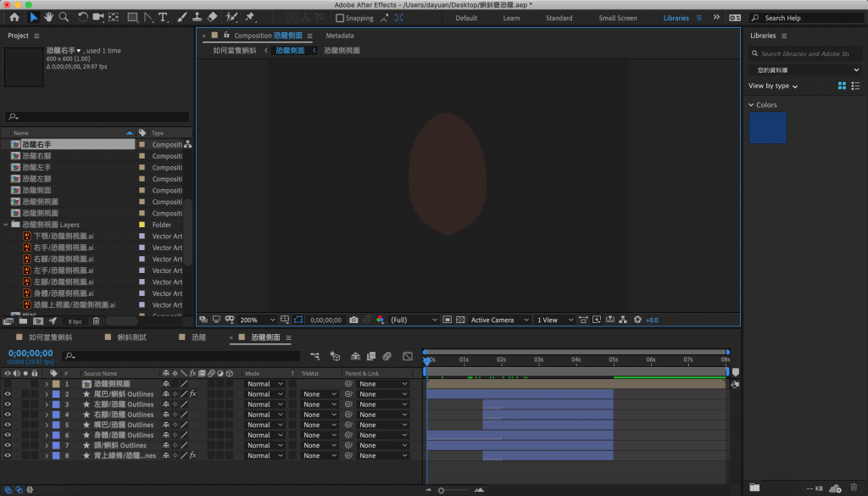Open the View by type dropdown
868x496 pixels.
[x=773, y=86]
